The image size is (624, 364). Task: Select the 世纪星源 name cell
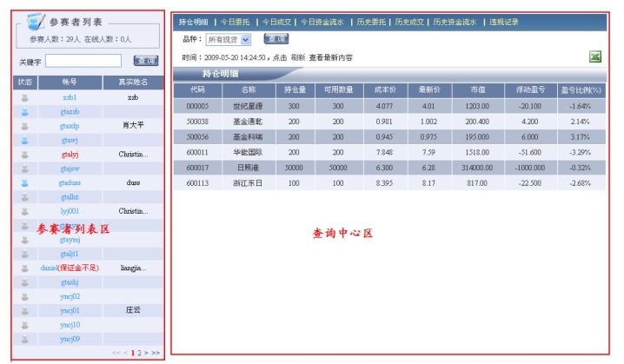click(249, 106)
